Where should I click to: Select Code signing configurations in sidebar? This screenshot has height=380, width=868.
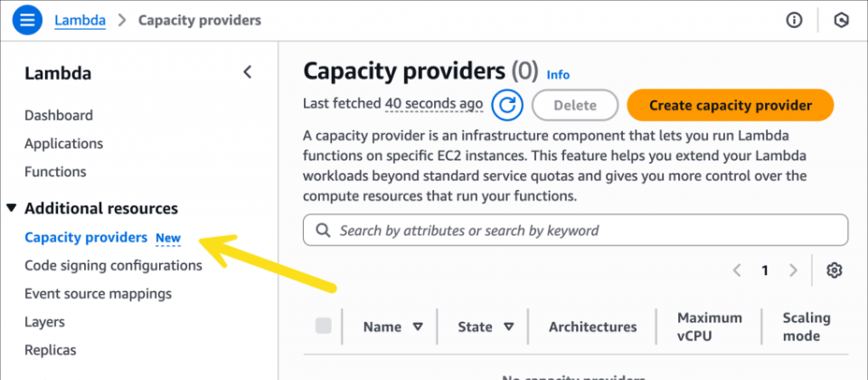pos(113,265)
